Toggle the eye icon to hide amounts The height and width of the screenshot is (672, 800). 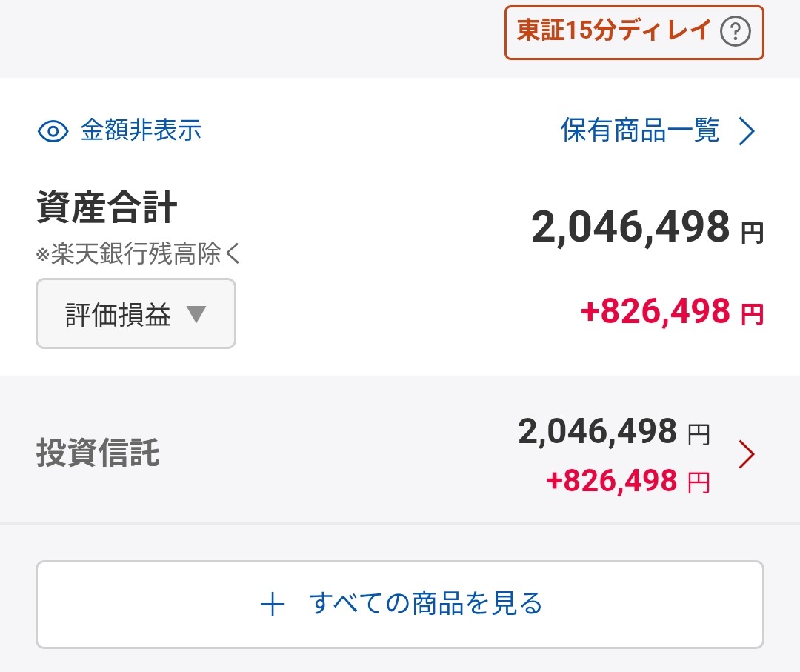(53, 131)
